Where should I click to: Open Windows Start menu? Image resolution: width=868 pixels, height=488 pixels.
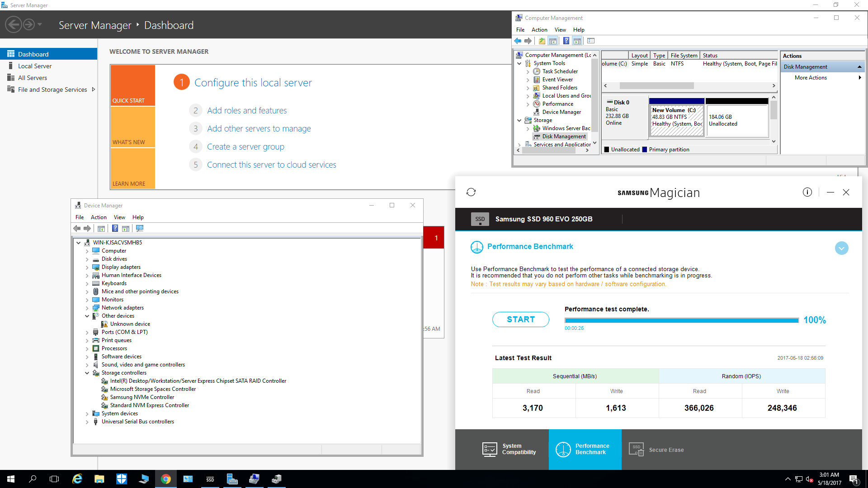point(11,479)
